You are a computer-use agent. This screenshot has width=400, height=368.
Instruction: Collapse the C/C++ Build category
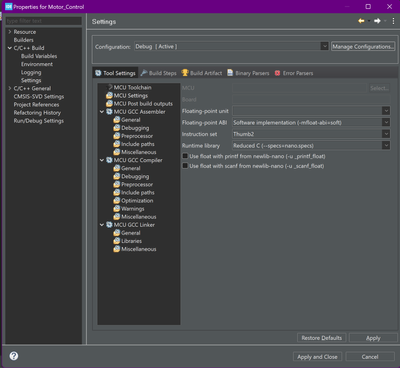pyautogui.click(x=10, y=48)
